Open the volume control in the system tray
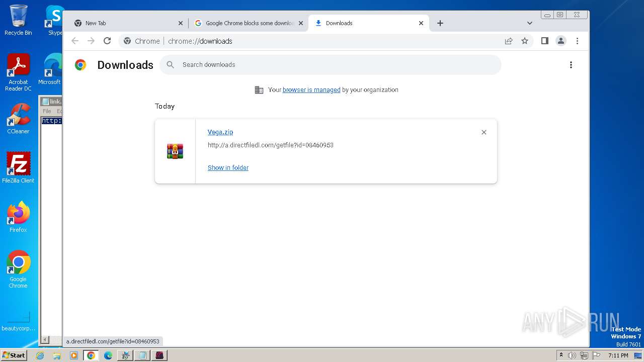This screenshot has height=362, width=644. 572,355
